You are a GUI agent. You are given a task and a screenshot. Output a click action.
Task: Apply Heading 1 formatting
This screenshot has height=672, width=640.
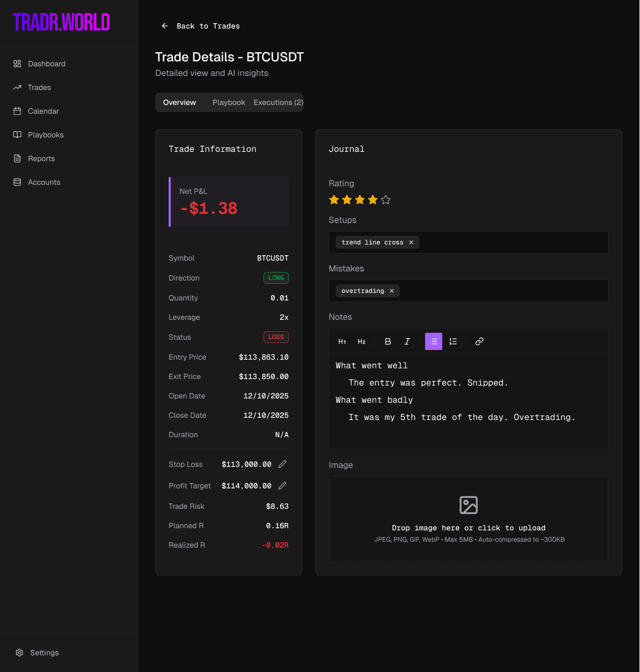click(342, 341)
